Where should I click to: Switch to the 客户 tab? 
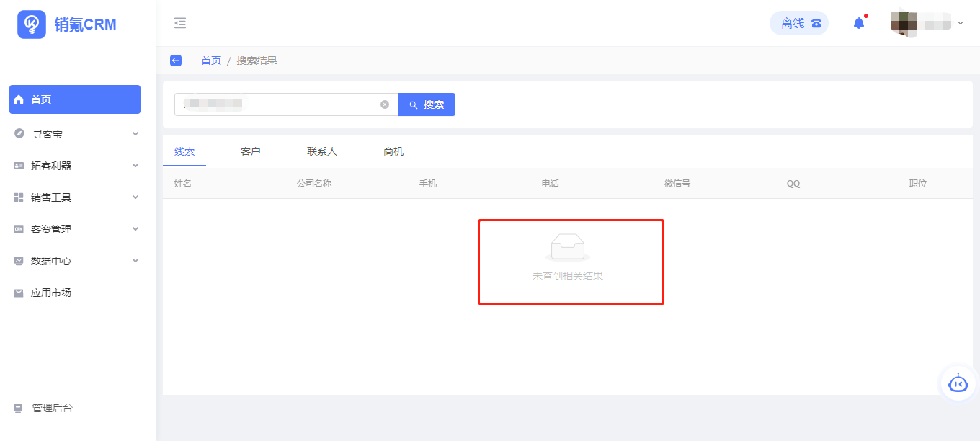(250, 151)
